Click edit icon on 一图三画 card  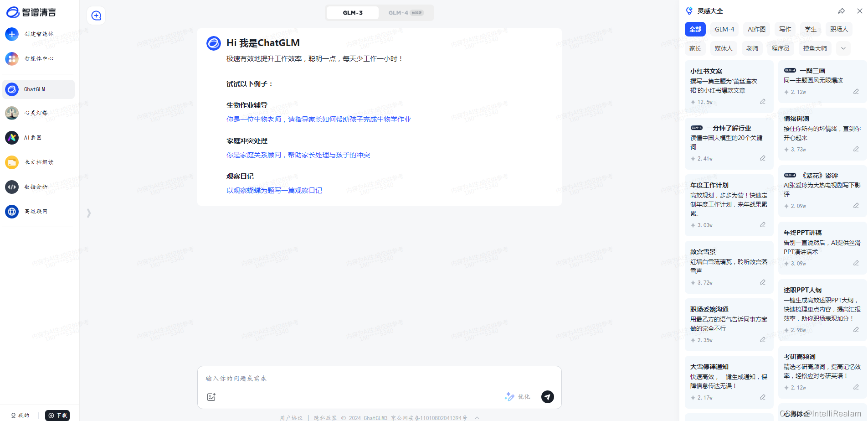(x=856, y=92)
